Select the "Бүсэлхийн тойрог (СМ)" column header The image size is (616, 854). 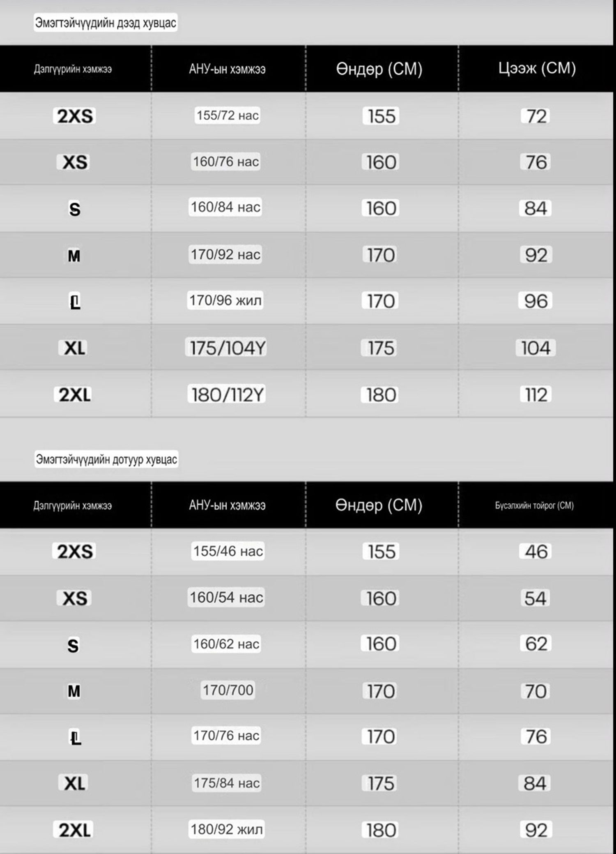pyautogui.click(x=534, y=505)
